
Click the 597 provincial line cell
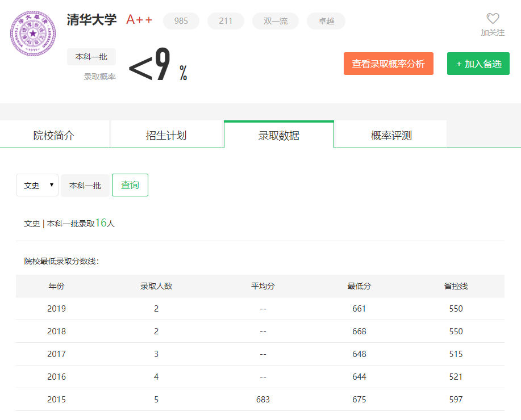pyautogui.click(x=456, y=399)
